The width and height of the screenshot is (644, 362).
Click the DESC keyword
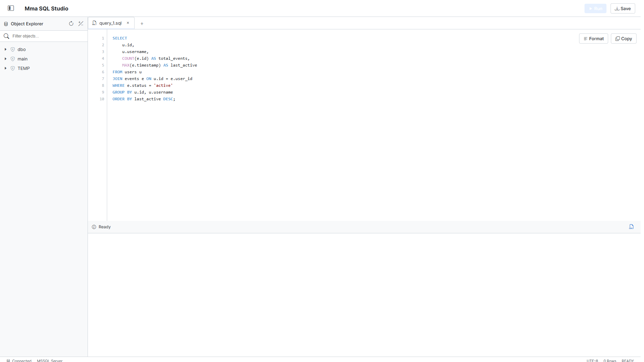[x=168, y=99]
